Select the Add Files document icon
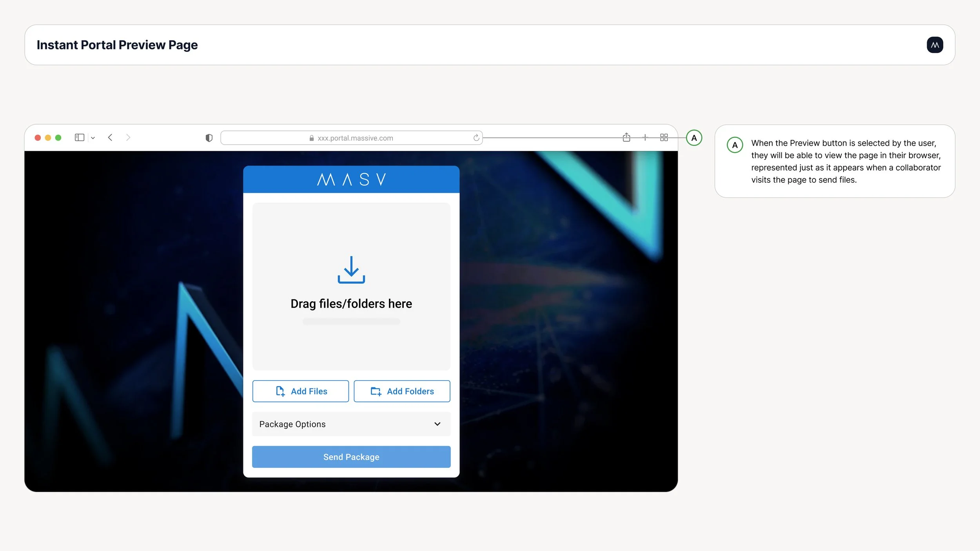The height and width of the screenshot is (551, 980). [x=281, y=391]
